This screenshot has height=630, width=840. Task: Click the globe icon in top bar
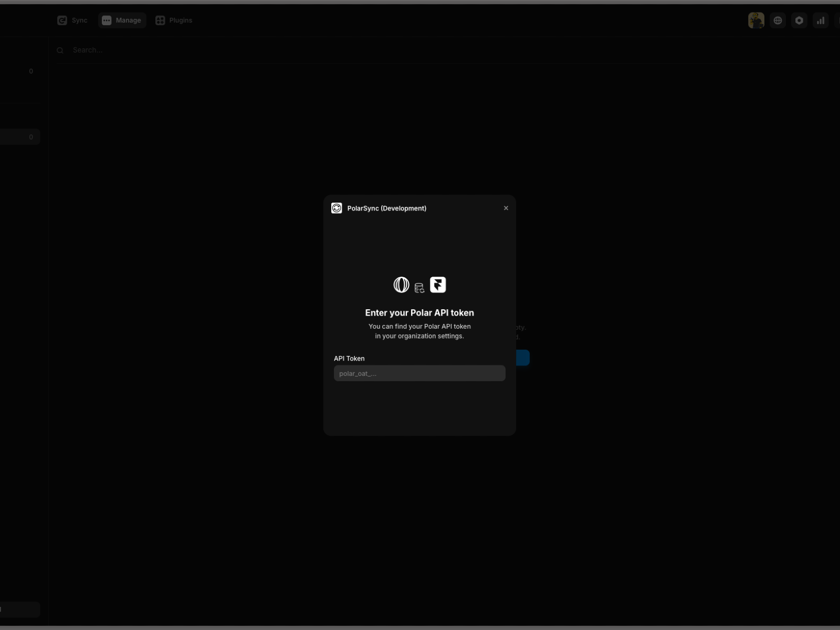click(x=778, y=20)
